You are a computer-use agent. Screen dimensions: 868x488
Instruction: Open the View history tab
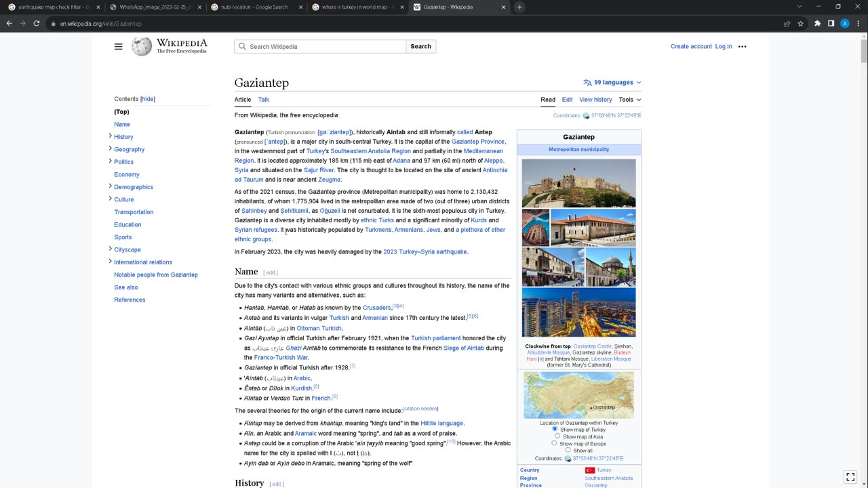[x=595, y=100]
